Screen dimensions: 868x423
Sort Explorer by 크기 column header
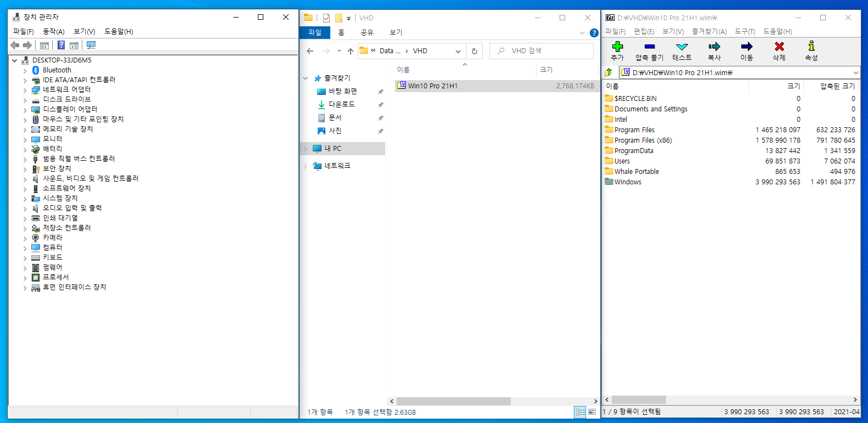(566, 70)
